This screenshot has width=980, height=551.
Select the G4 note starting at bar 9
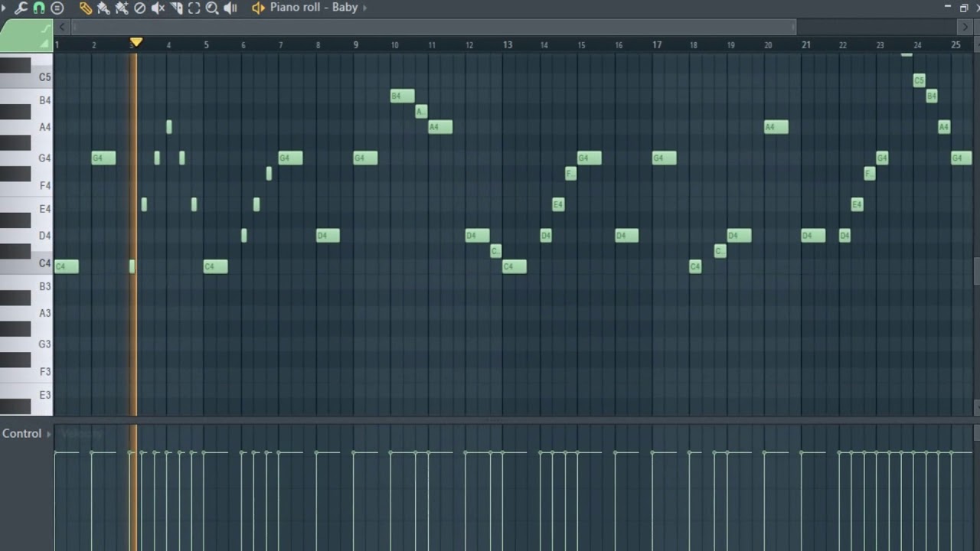click(365, 158)
